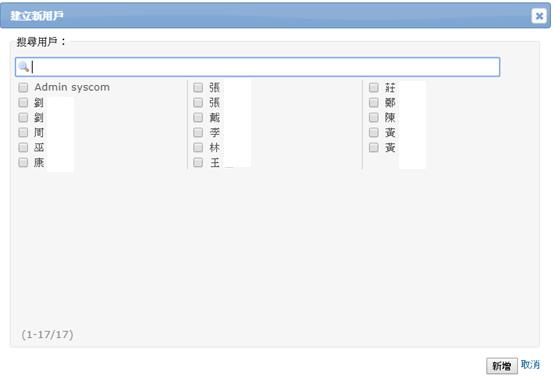Image resolution: width=555 pixels, height=379 pixels.
Task: Select the checkbox for user 莊
Action: point(374,87)
